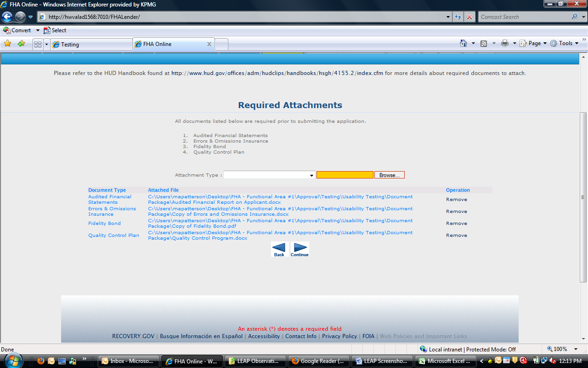Launch Firefox from Quick Launch
The height and width of the screenshot is (368, 588).
tap(41, 361)
